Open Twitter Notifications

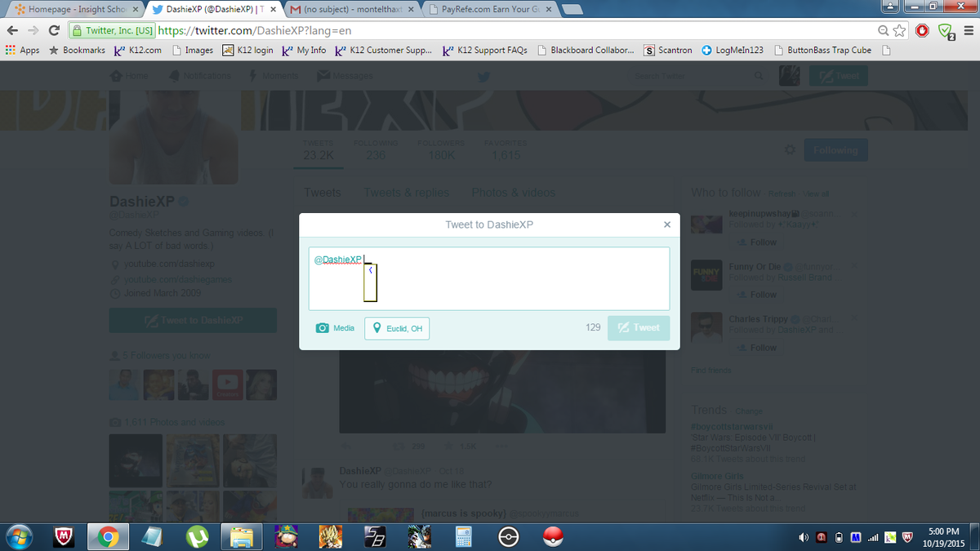200,76
